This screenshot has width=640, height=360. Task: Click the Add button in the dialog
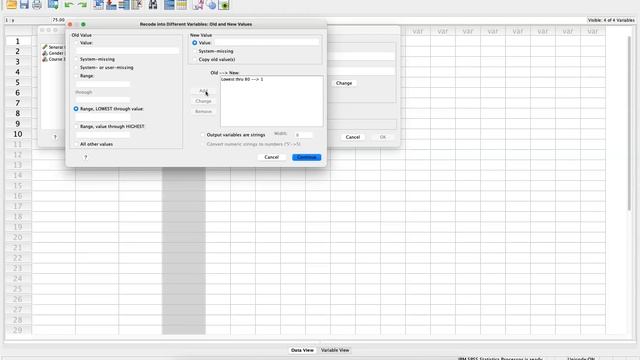point(203,91)
